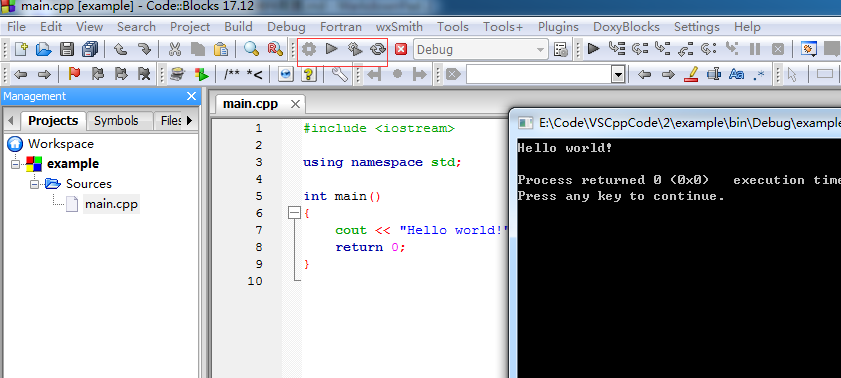This screenshot has height=378, width=841.
Task: Go to next bookmark
Action: click(121, 74)
